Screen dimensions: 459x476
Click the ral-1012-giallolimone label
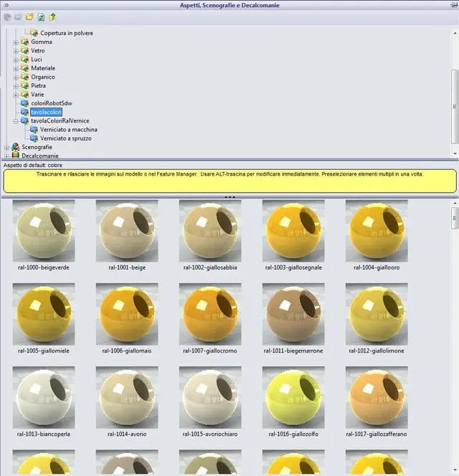click(377, 351)
